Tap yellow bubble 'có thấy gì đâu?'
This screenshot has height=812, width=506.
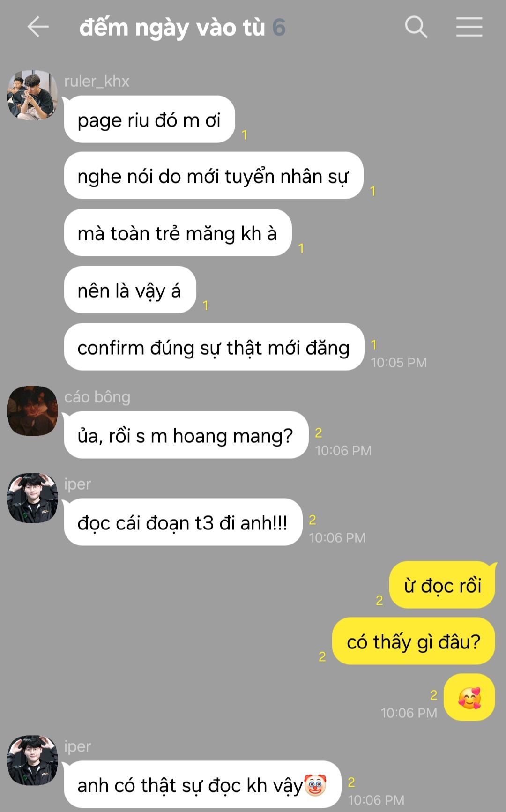click(413, 641)
